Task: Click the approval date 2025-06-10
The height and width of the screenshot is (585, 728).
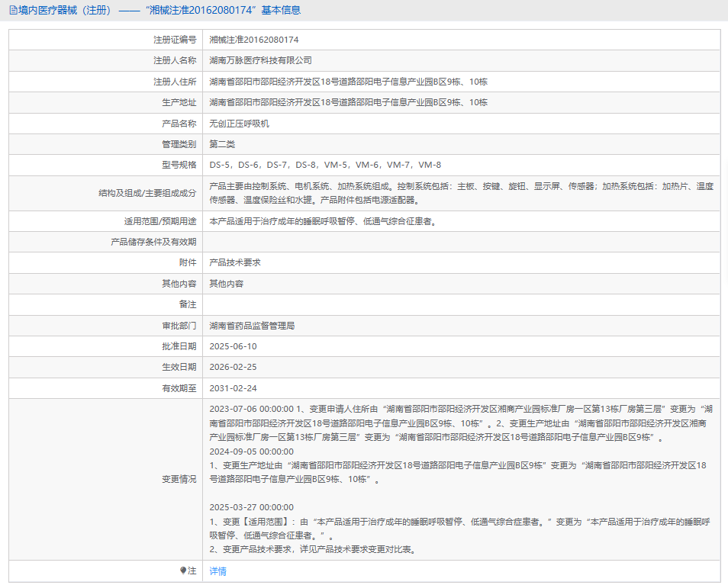Action: (233, 346)
